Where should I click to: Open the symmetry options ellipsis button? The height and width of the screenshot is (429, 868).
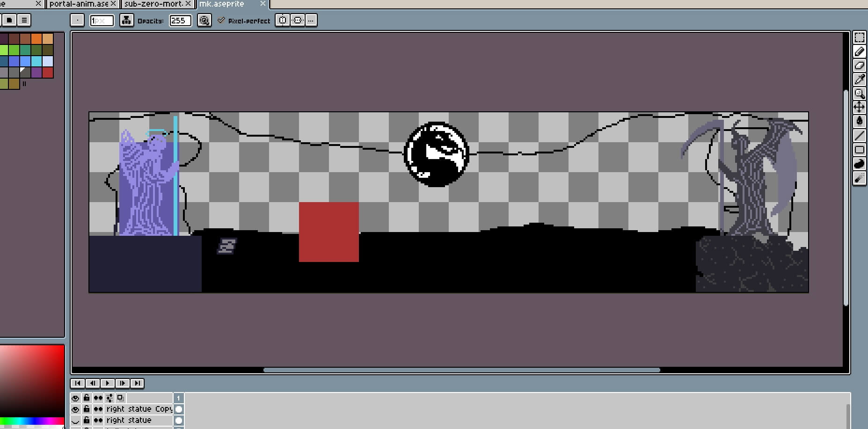coord(311,20)
